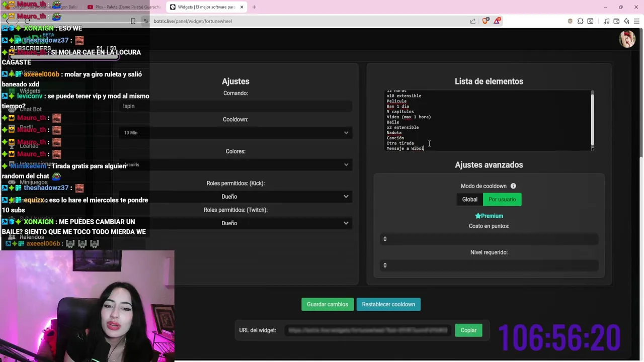Open the Colores dropdown
The height and width of the screenshot is (362, 644).
coord(235,165)
